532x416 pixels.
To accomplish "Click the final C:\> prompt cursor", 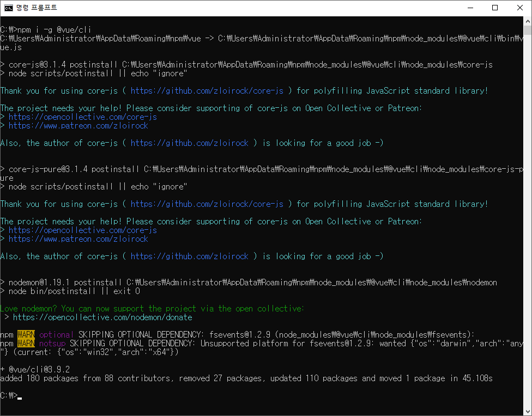I will pyautogui.click(x=20, y=397).
